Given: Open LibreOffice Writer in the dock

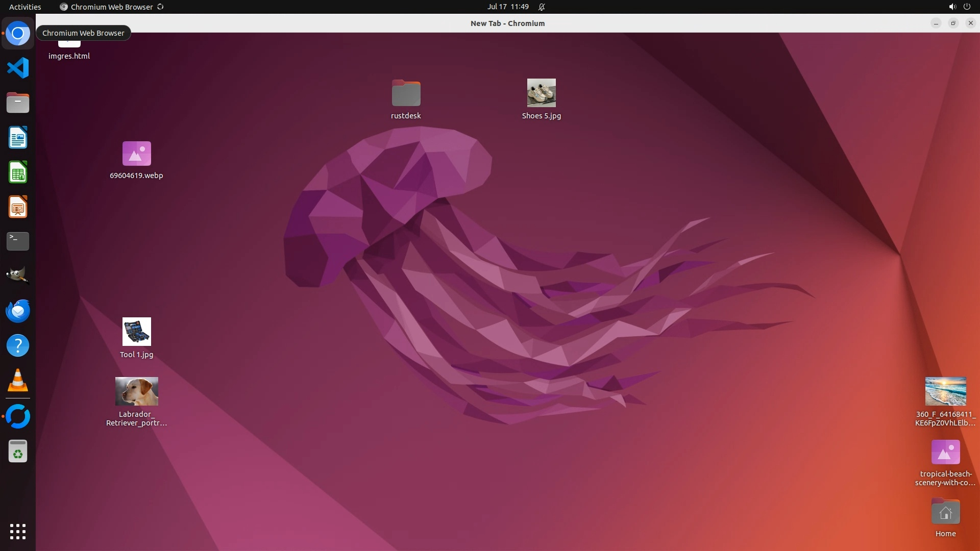Looking at the screenshot, I should (18, 137).
